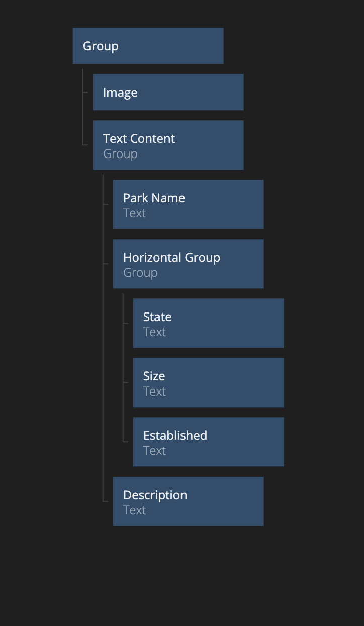Click the "Text" type label under Description

point(134,510)
